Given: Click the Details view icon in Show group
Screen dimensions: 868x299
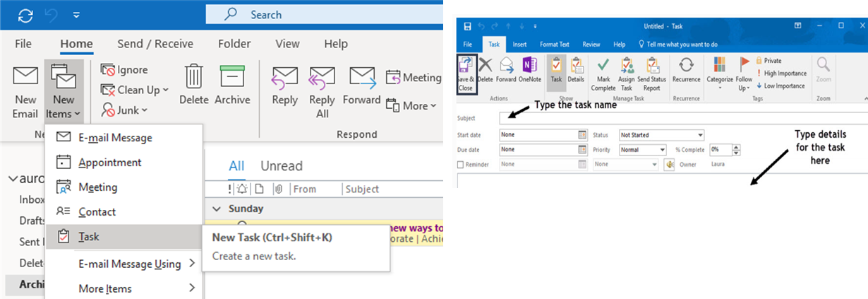Looking at the screenshot, I should tap(577, 65).
